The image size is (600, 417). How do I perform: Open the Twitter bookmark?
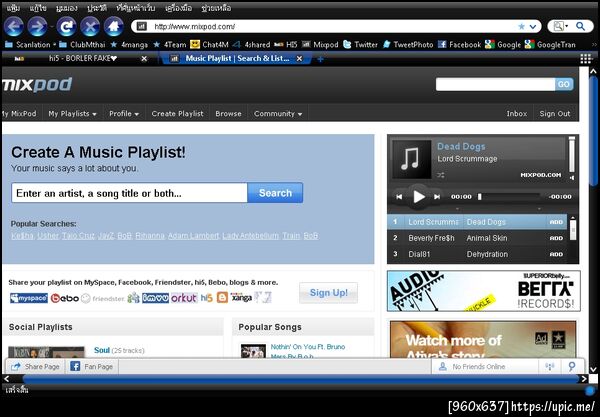pos(360,45)
